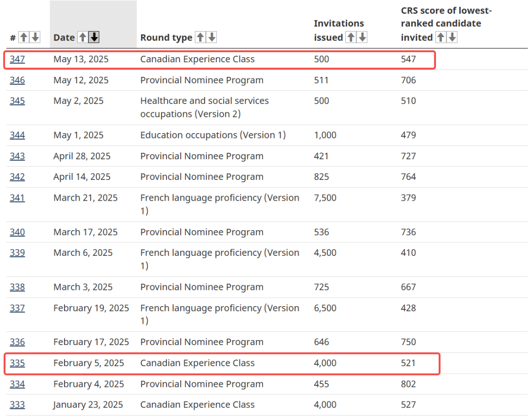The image size is (532, 416).
Task: Open draw round 337 link
Action: [x=17, y=308]
